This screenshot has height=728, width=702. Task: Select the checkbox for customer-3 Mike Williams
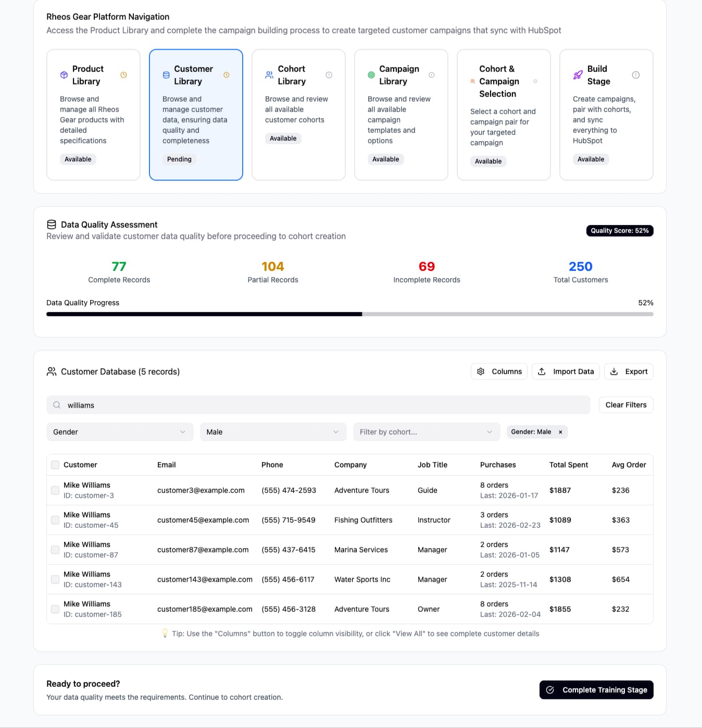55,490
